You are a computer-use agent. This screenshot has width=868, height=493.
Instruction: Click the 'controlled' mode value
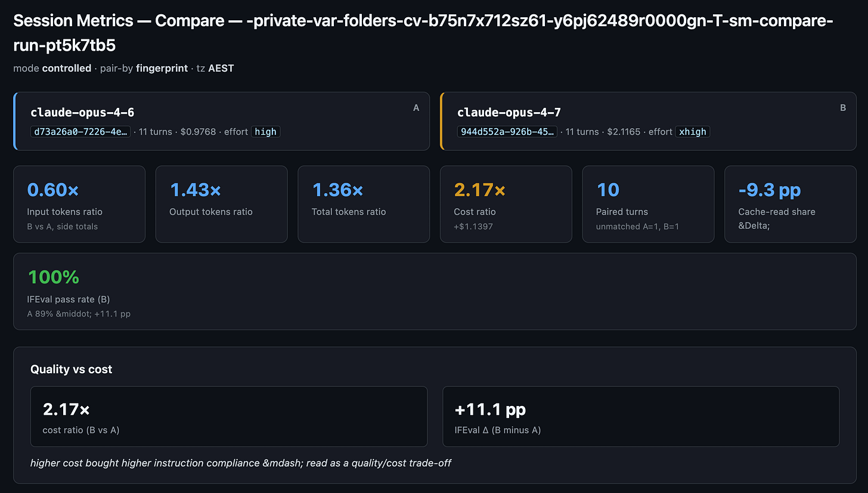pyautogui.click(x=67, y=68)
